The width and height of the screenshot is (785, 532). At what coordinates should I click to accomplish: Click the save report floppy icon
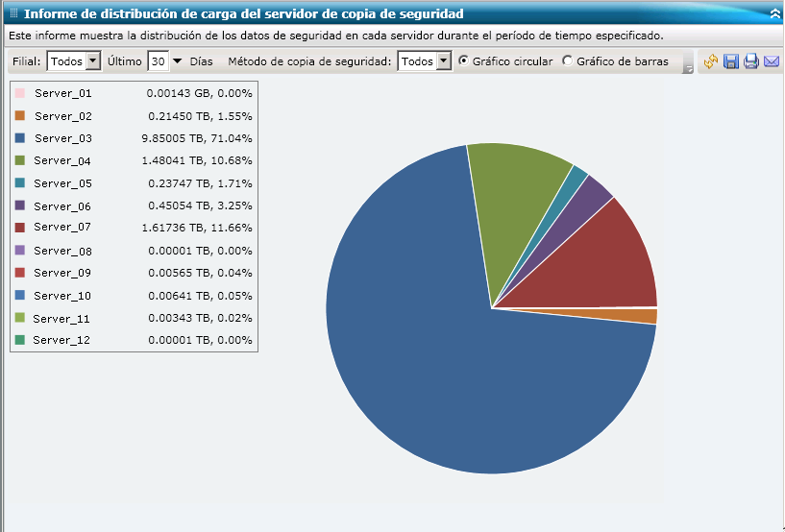(731, 61)
